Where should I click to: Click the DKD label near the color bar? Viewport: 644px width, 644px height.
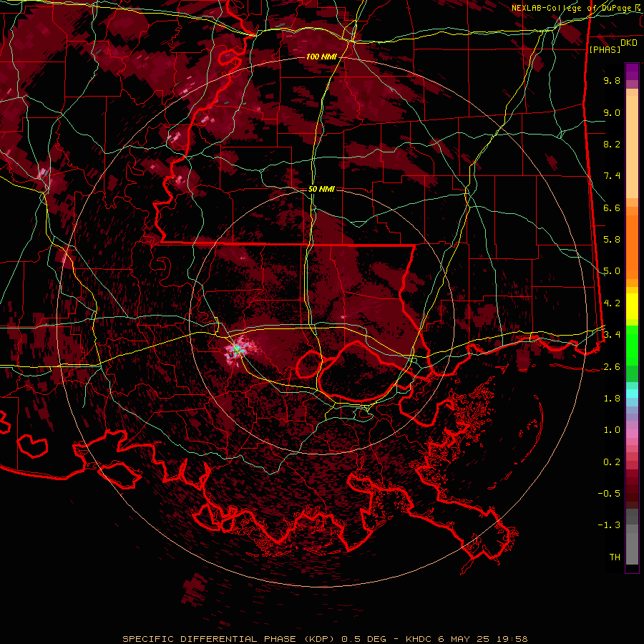click(629, 43)
